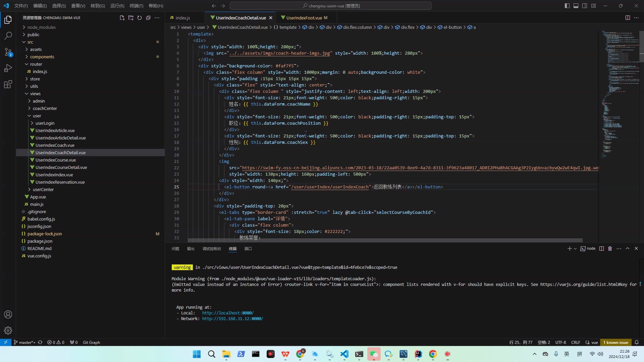Switch to the UserIndexFoot.vue tab
Image resolution: width=644 pixels, height=362 pixels.
click(304, 18)
